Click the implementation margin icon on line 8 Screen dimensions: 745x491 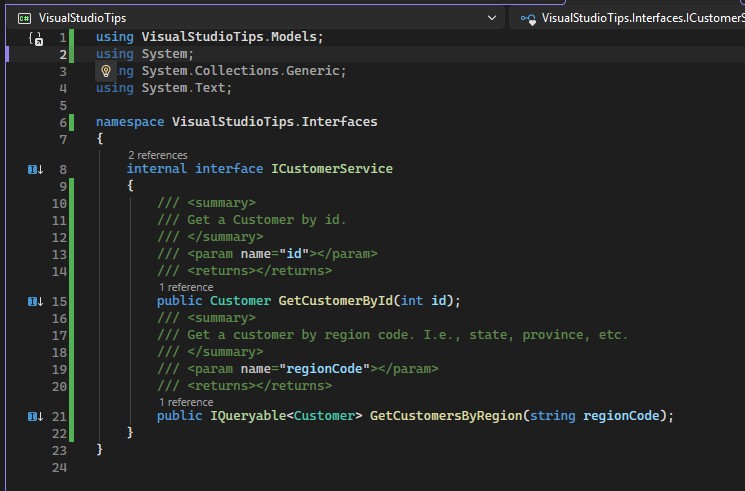[36, 169]
